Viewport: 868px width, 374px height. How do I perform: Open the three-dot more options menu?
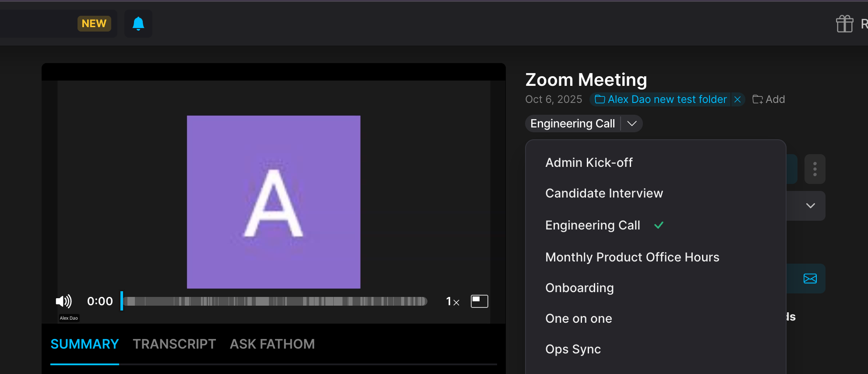[x=815, y=169]
